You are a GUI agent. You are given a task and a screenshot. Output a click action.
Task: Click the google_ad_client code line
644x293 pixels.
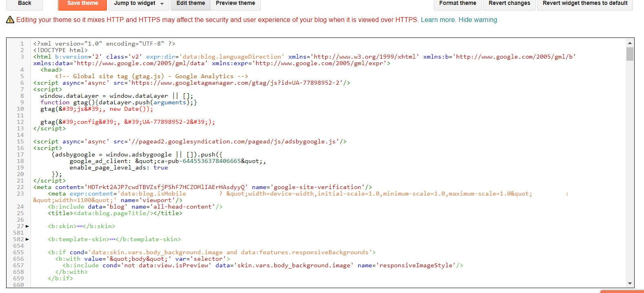point(168,161)
